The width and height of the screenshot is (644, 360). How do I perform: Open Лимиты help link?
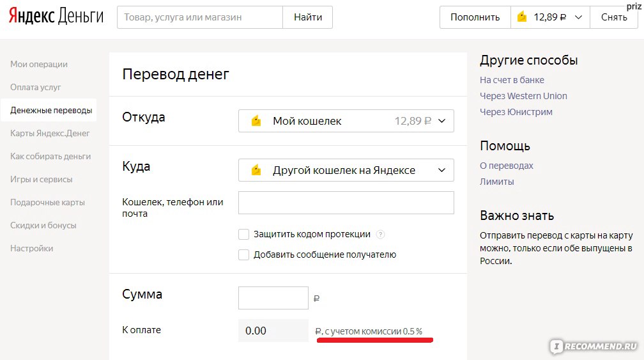pyautogui.click(x=496, y=182)
